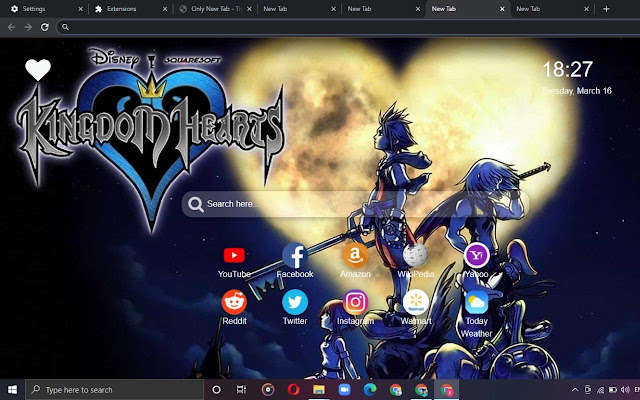The height and width of the screenshot is (400, 640).
Task: Click the Type here to search taskbar box
Action: [115, 390]
